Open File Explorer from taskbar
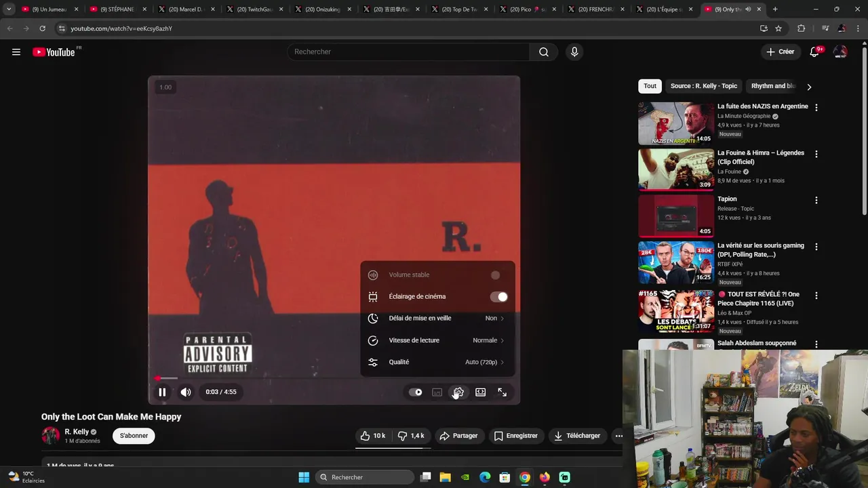The width and height of the screenshot is (868, 488). (x=446, y=477)
